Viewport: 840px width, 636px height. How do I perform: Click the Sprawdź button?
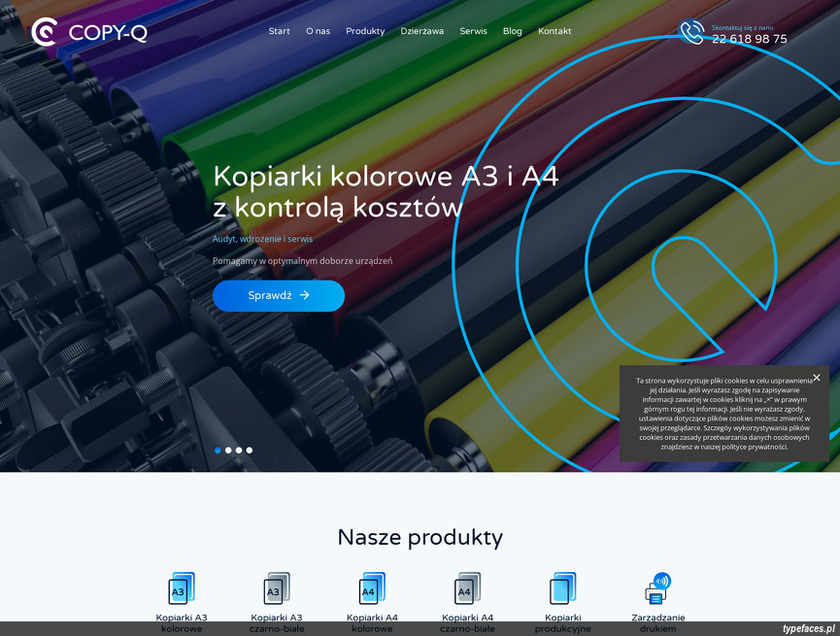[279, 296]
